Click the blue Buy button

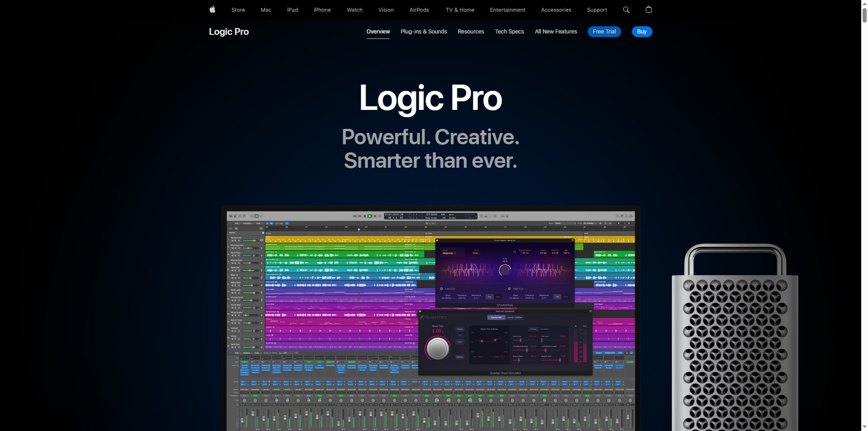(x=642, y=32)
